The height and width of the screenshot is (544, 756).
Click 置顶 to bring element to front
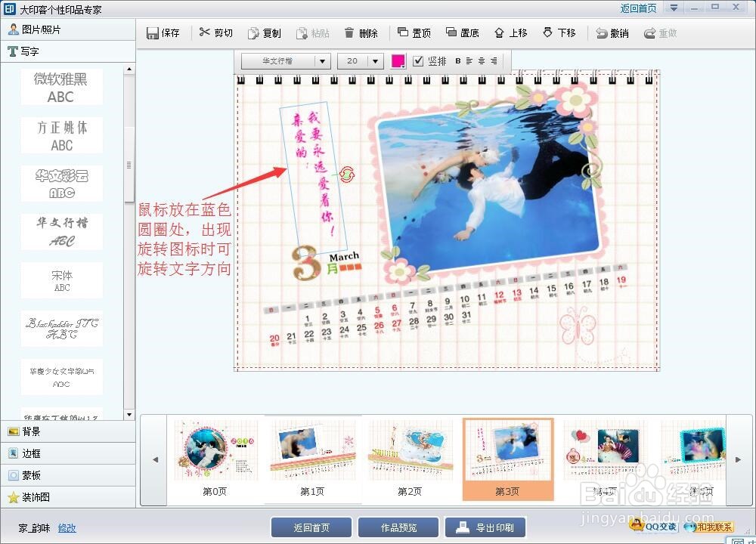(x=412, y=32)
